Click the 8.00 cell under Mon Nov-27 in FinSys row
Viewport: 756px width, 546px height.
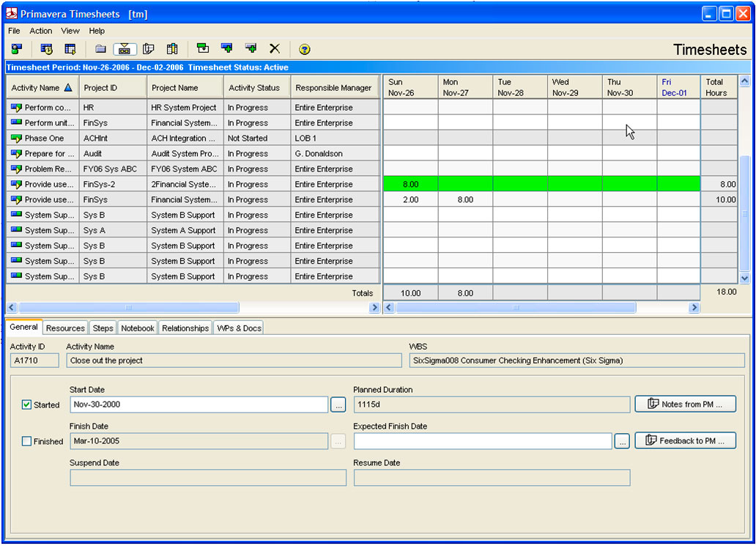[465, 199]
